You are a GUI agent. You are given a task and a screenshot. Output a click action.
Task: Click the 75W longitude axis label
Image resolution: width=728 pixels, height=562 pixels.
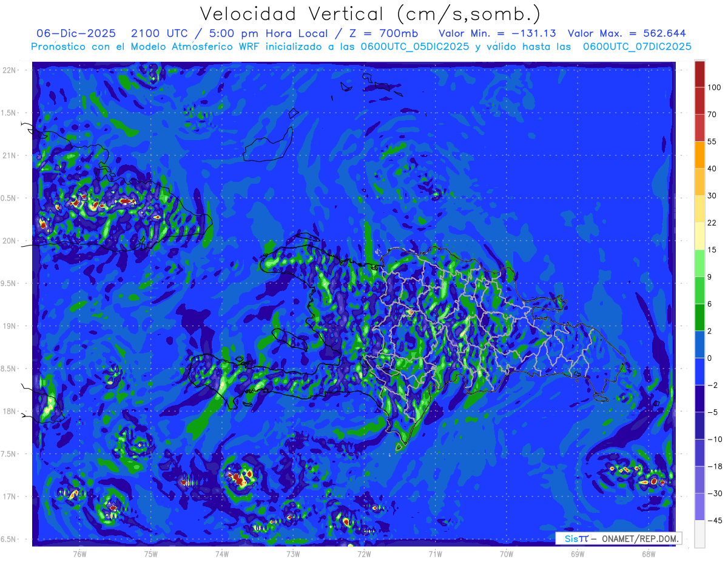pyautogui.click(x=150, y=554)
